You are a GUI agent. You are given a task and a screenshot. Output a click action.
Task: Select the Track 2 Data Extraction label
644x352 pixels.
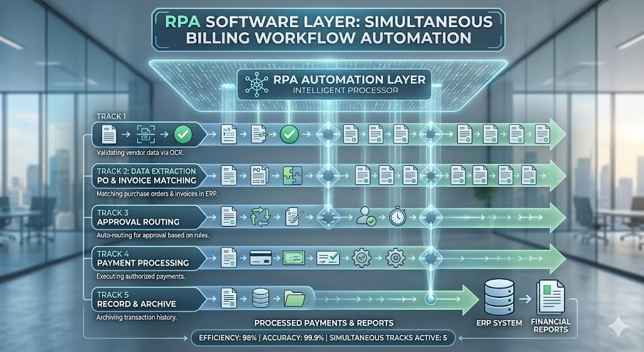(149, 176)
